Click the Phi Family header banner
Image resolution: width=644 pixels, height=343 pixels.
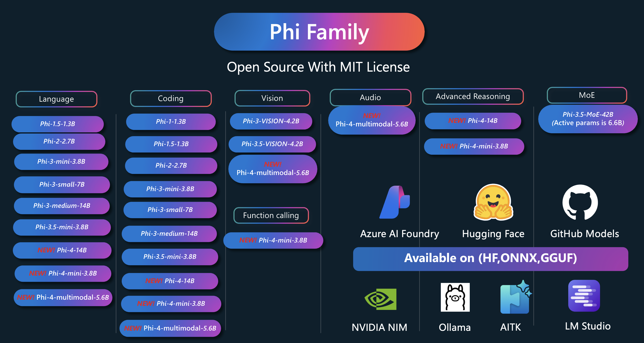pos(319,32)
